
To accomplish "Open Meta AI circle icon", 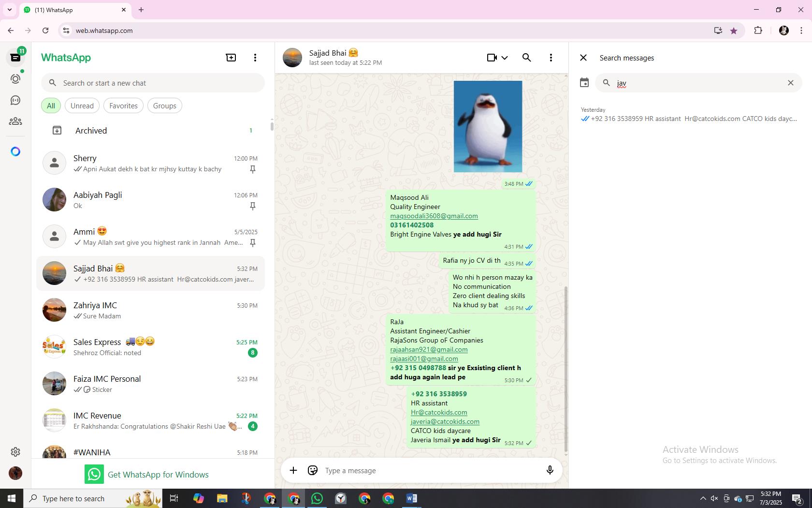I will click(15, 151).
